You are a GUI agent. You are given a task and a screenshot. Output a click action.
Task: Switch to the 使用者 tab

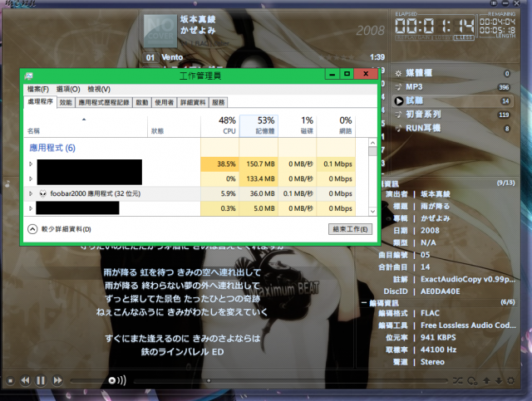(x=165, y=102)
